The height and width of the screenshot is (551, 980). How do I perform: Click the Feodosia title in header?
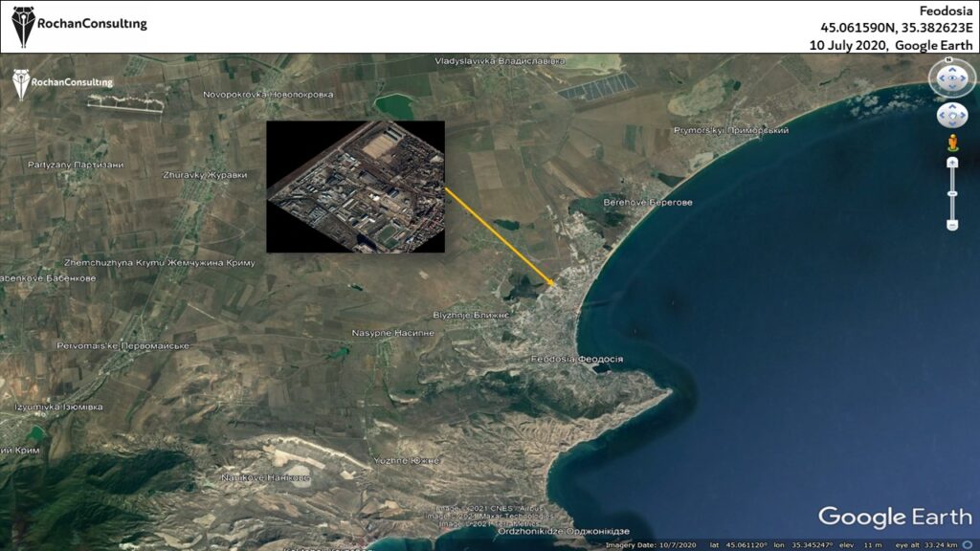pyautogui.click(x=946, y=11)
